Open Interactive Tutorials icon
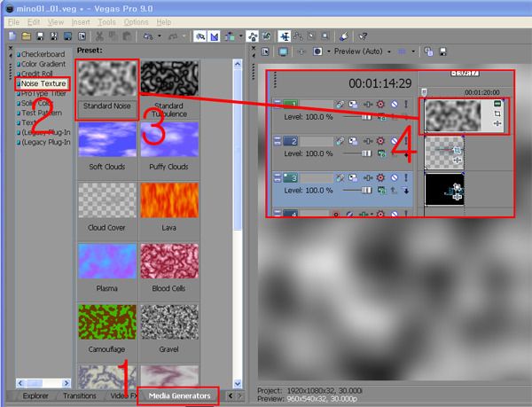 (344, 36)
